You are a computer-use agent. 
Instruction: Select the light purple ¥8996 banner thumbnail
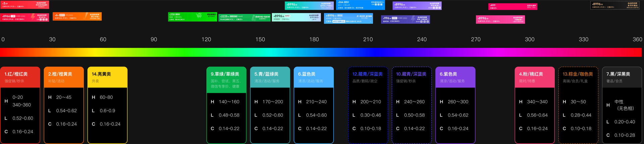click(417, 6)
